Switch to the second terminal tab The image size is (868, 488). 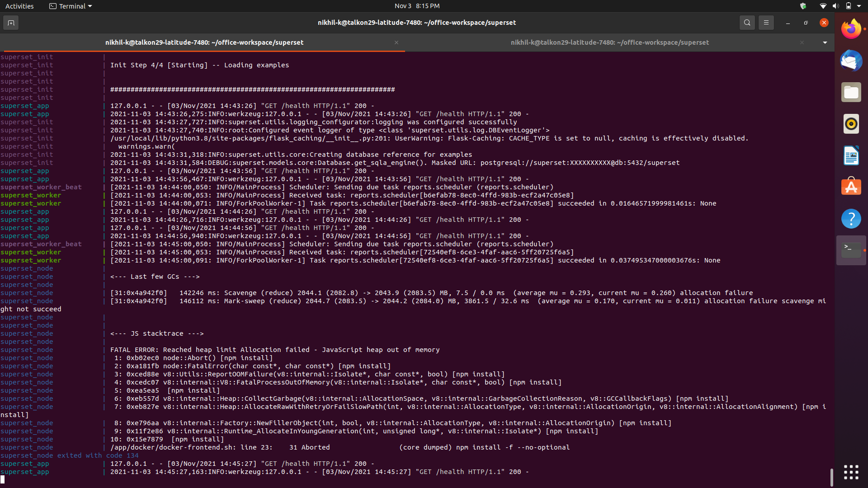(609, 42)
